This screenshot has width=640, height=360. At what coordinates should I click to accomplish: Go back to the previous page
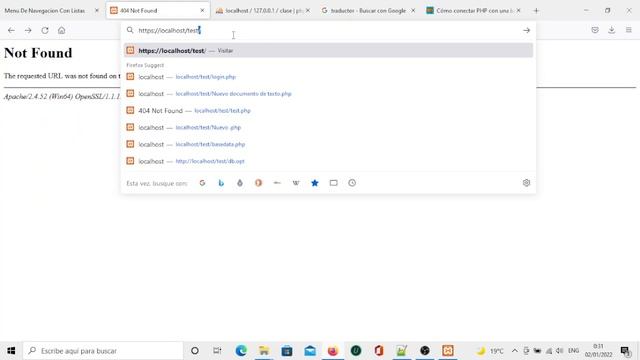coord(11,30)
